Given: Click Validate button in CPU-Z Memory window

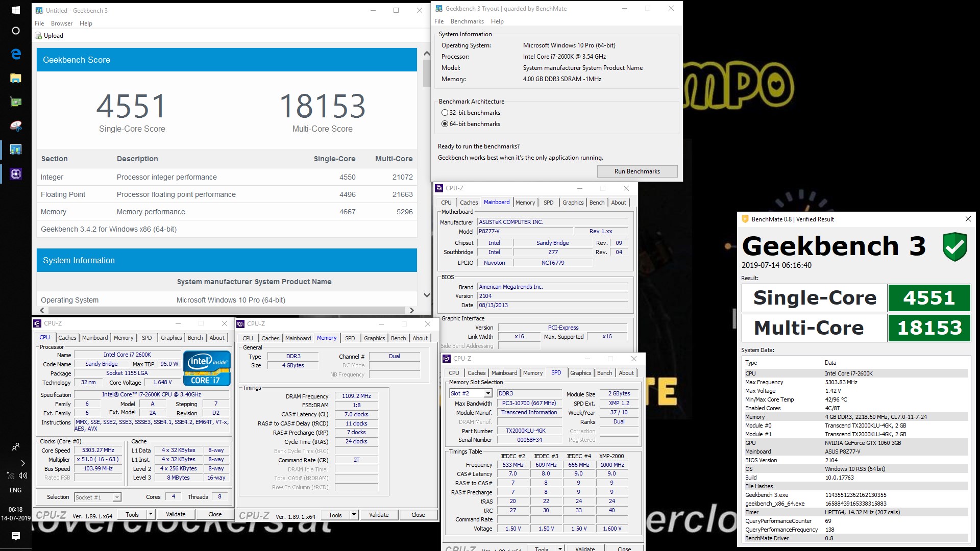Looking at the screenshot, I should (x=379, y=515).
